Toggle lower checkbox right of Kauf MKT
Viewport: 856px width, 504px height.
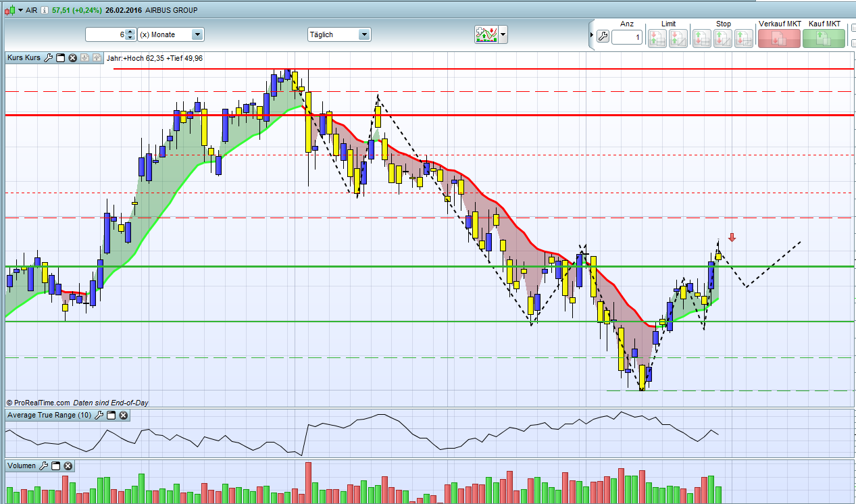pos(852,43)
